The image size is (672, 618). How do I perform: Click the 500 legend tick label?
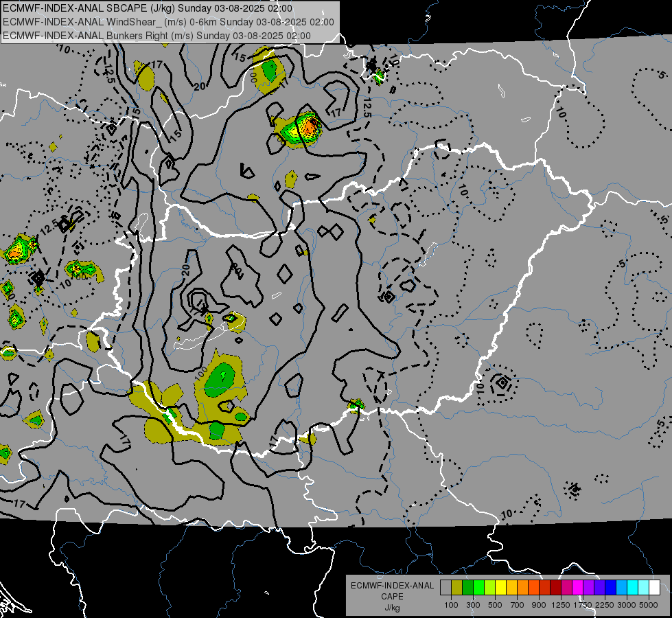(x=495, y=605)
